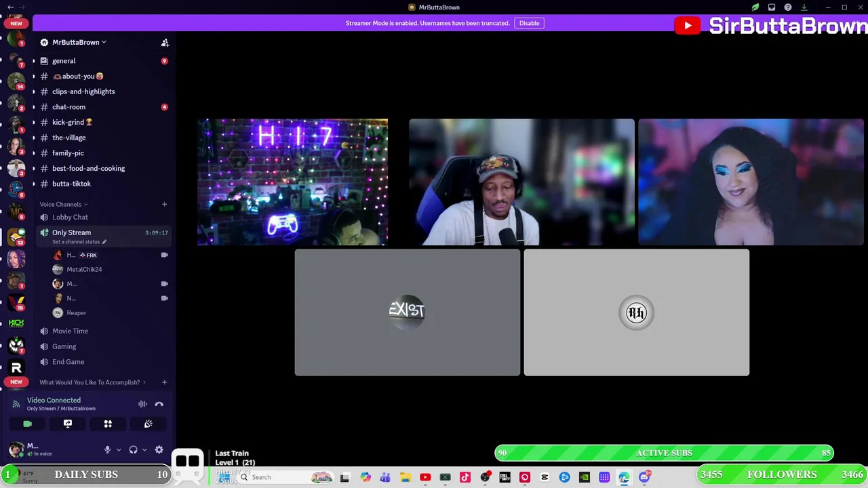This screenshot has width=868, height=488.
Task: Click the share your screen button
Action: [68, 424]
